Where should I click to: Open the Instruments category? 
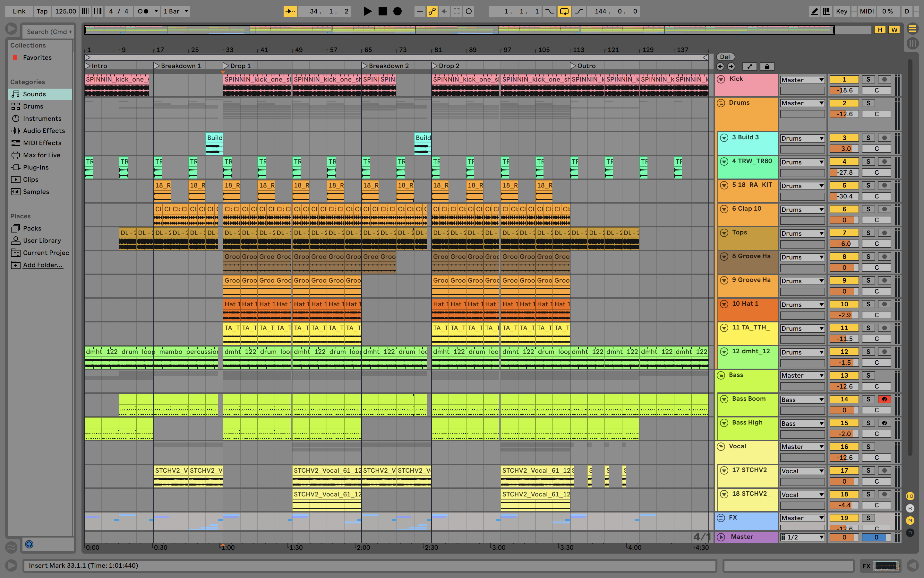42,118
